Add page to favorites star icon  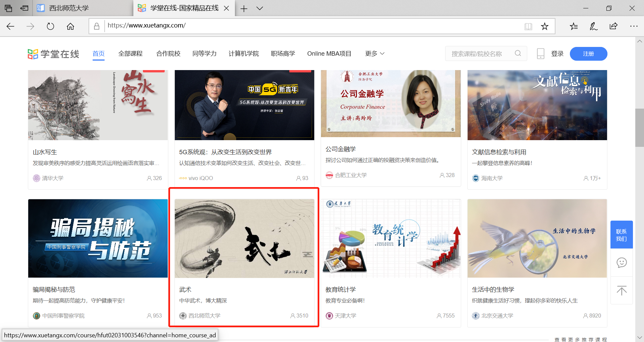pos(544,26)
